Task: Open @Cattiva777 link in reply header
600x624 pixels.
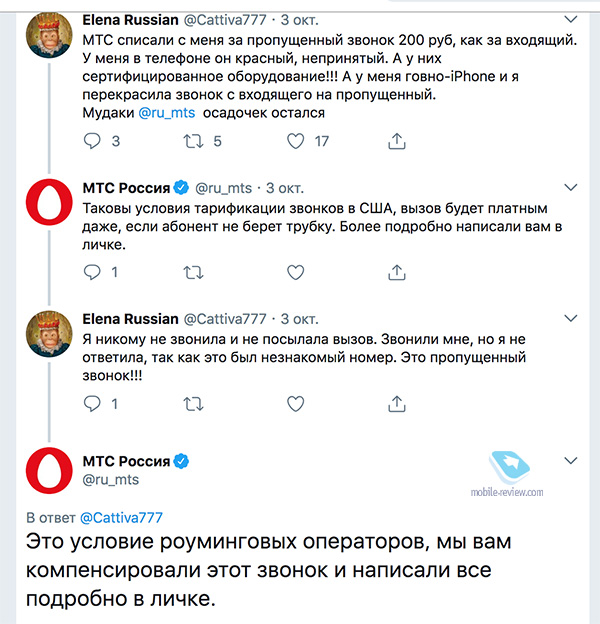Action: click(121, 517)
